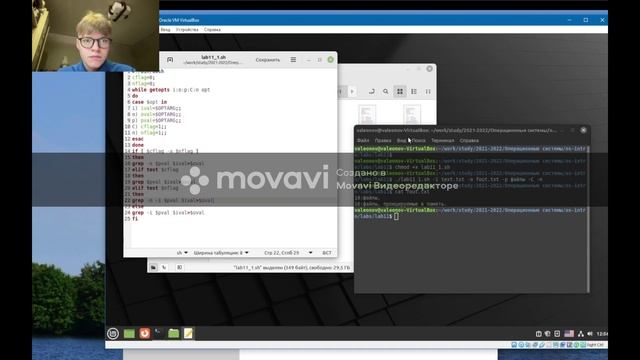The image size is (640, 360).
Task: Select the right file thumbnail in file manager
Action: pyautogui.click(x=412, y=114)
